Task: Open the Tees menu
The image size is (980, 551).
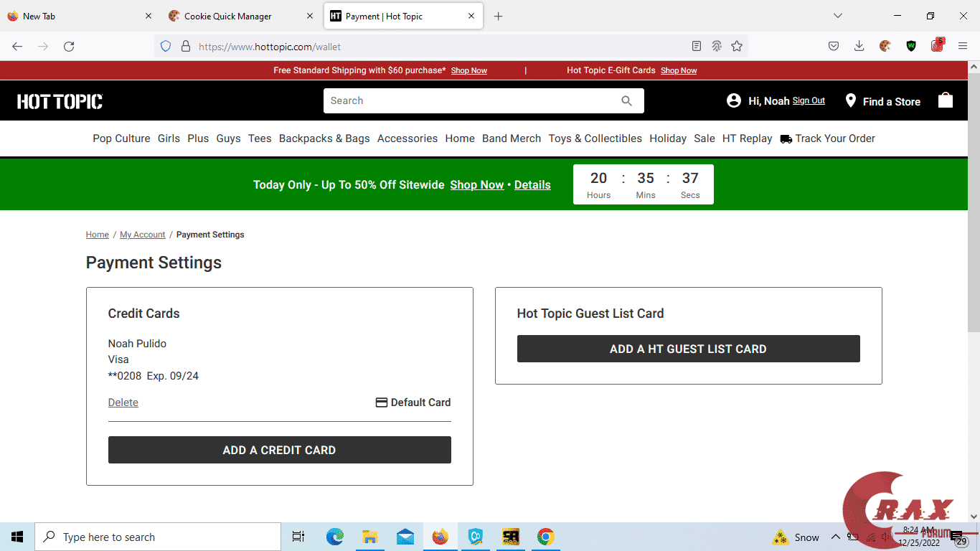Action: (260, 138)
